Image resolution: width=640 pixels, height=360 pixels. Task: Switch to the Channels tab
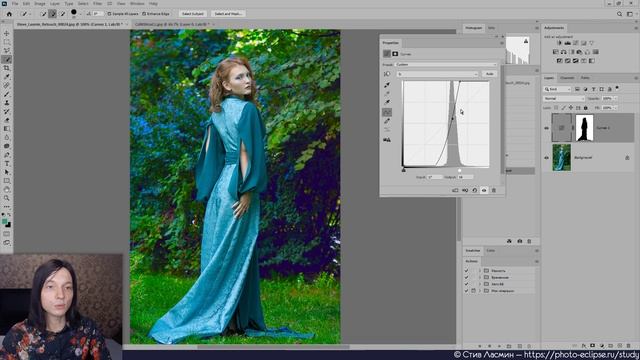[567, 78]
